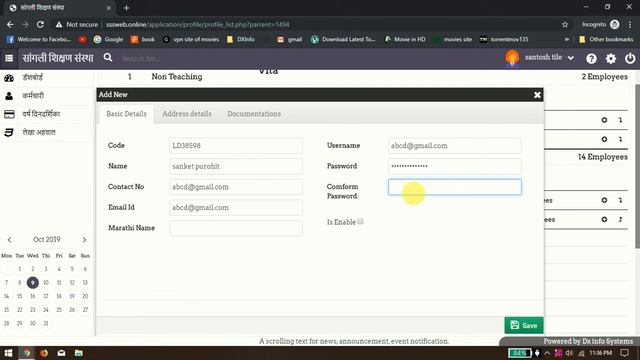Go back with browser back arrow
The image size is (640, 360).
pos(10,24)
